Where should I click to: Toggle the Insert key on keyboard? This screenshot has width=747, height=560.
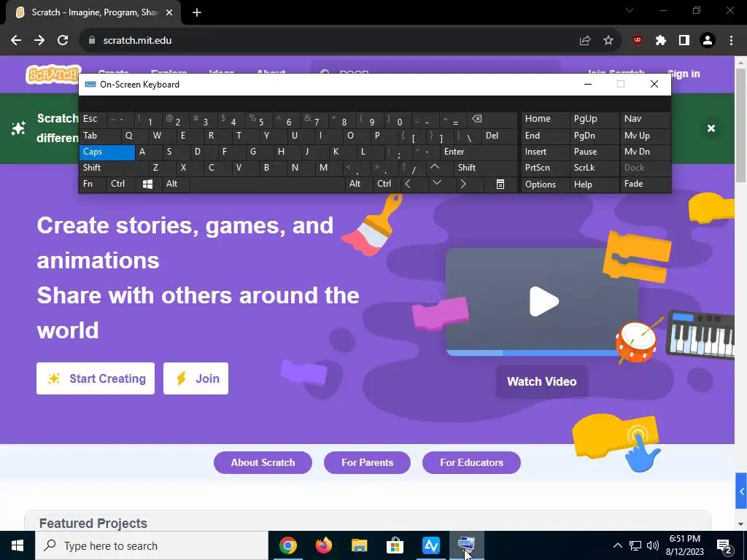click(x=545, y=152)
